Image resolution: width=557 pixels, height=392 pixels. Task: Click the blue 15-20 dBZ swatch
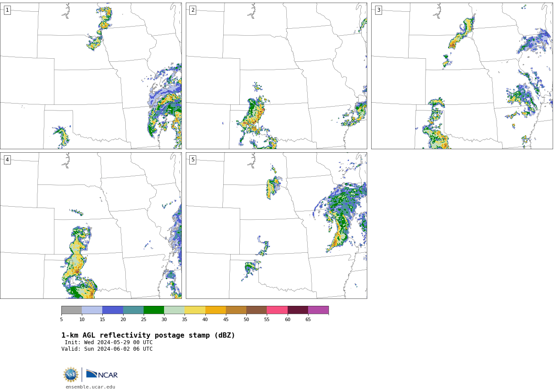coord(113,310)
